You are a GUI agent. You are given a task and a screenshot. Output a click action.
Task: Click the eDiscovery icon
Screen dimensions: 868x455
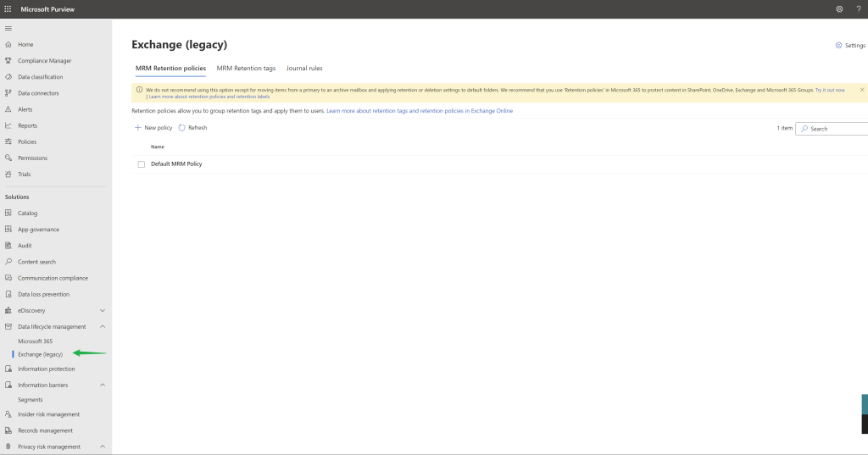(x=8, y=310)
